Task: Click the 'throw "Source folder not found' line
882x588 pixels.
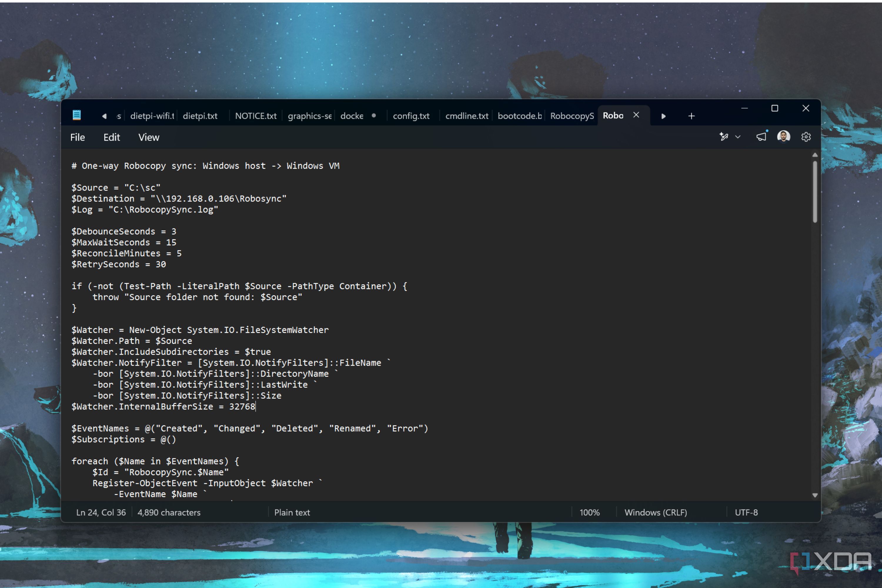Action: point(197,297)
